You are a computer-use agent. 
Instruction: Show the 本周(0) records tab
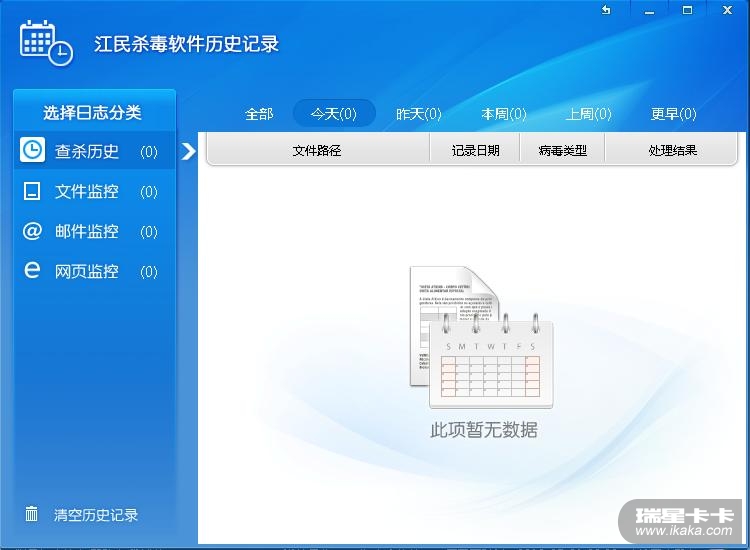click(504, 114)
